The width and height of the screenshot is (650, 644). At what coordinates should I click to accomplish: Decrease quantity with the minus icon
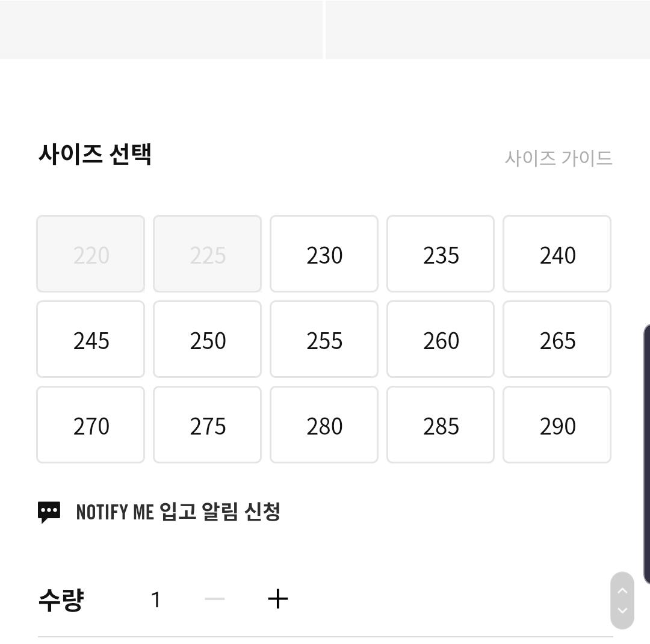215,599
